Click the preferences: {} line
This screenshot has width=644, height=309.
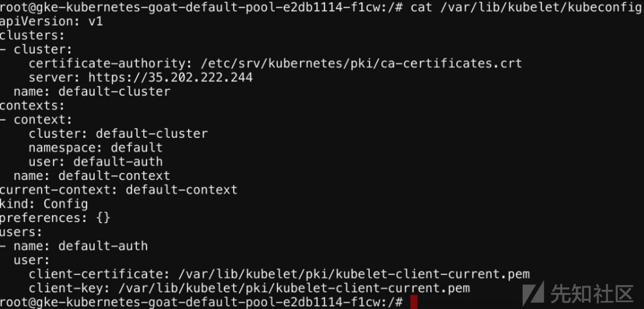[x=55, y=217]
